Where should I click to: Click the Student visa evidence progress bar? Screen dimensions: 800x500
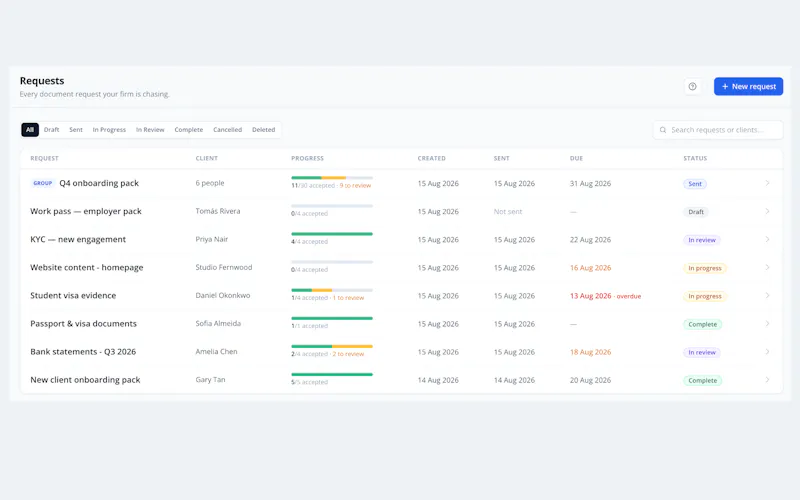pos(332,290)
